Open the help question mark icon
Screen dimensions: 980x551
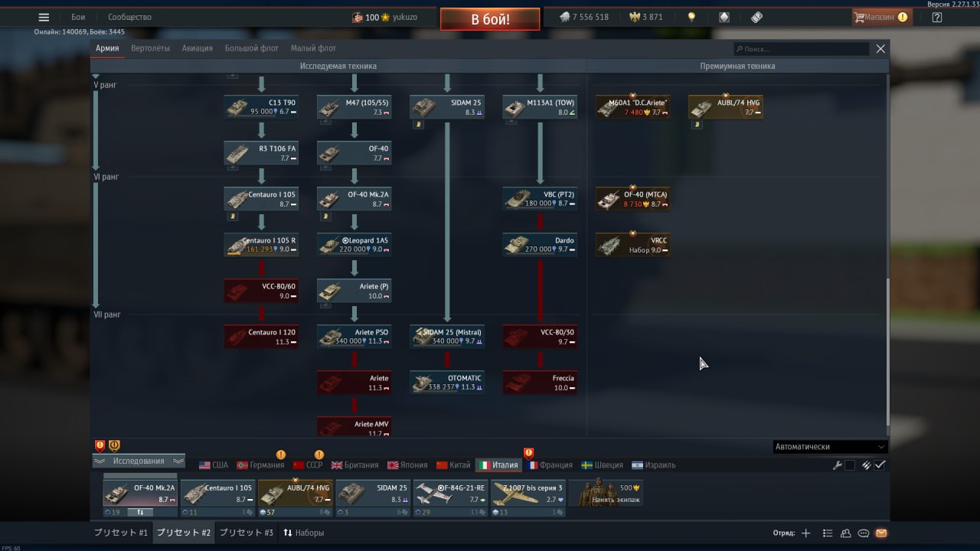point(937,17)
